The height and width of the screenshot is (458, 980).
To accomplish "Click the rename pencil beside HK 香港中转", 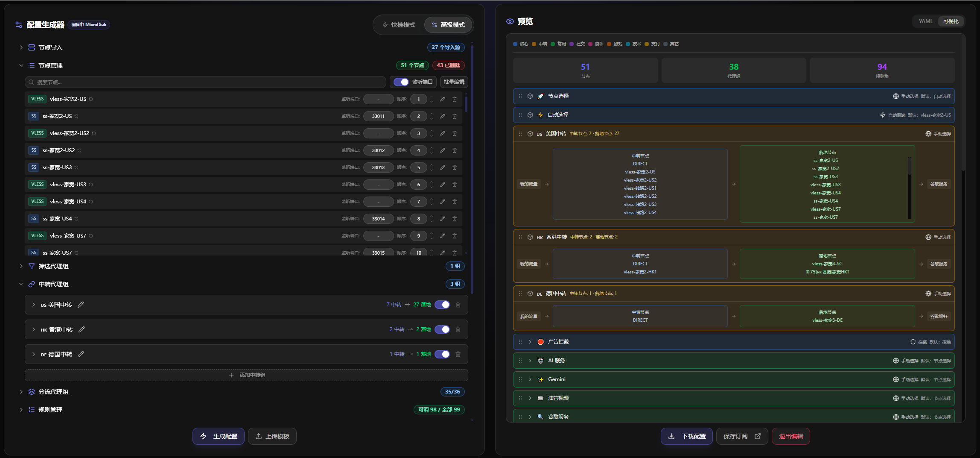I will click(x=82, y=329).
